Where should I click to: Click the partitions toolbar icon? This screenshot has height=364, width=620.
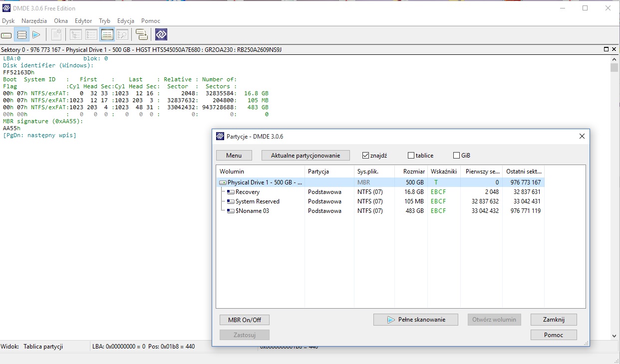(21, 35)
